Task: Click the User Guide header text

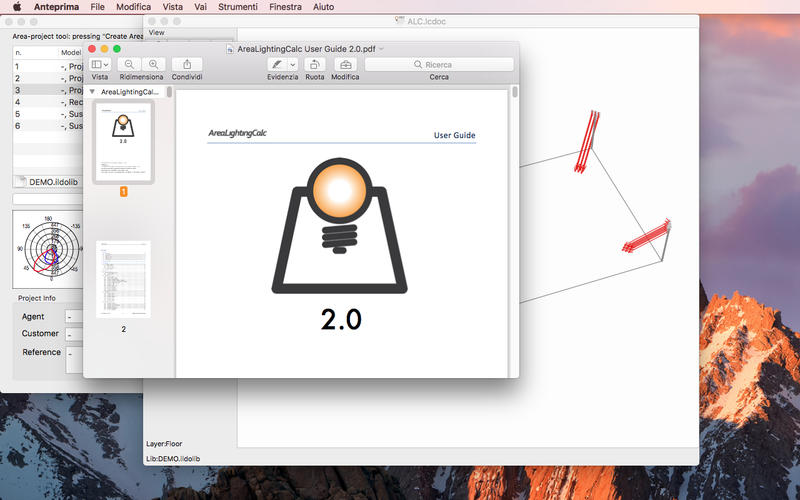Action: [455, 135]
